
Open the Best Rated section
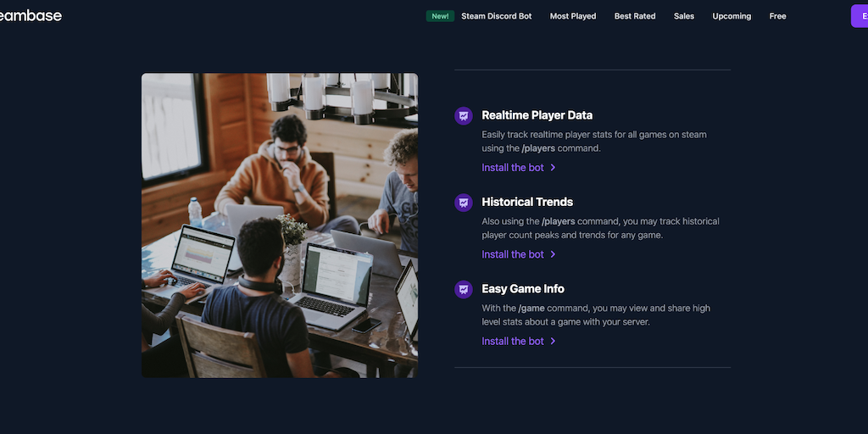[x=635, y=16]
